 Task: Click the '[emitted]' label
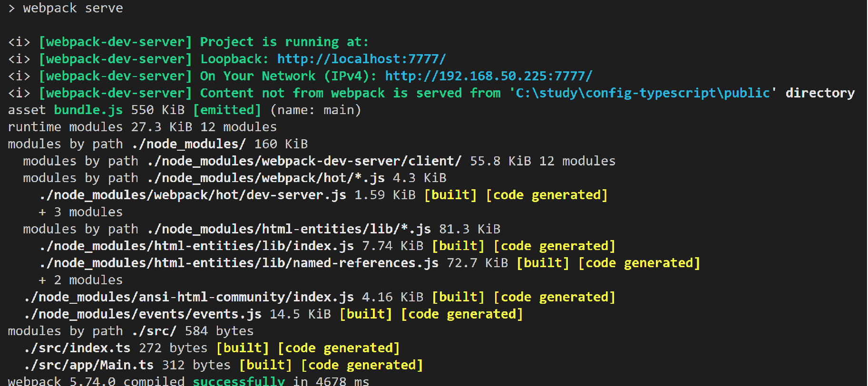click(227, 110)
